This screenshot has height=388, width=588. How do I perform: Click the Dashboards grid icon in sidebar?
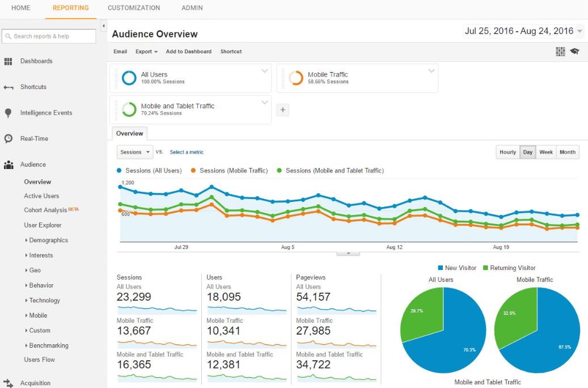[x=9, y=61]
